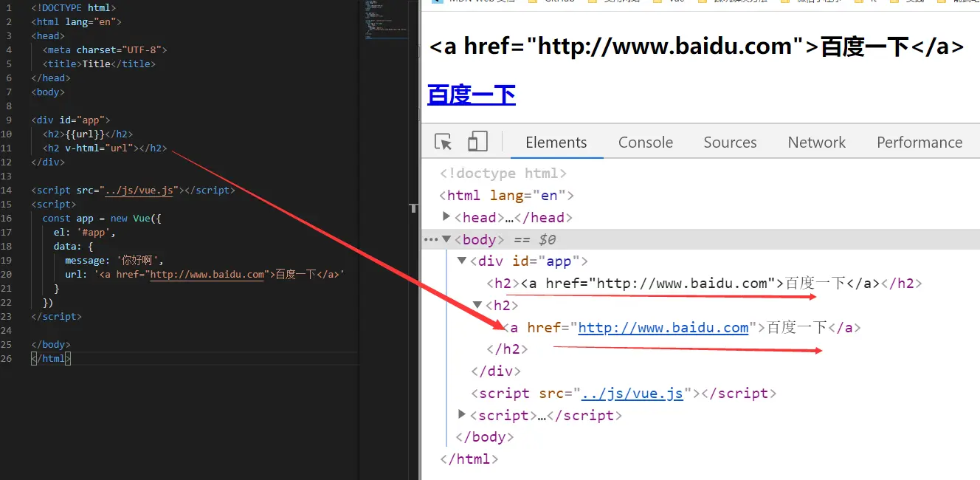Viewport: 980px width, 480px height.
Task: Open the http://www.baidu.com link in Elements panel
Action: pyautogui.click(x=663, y=327)
